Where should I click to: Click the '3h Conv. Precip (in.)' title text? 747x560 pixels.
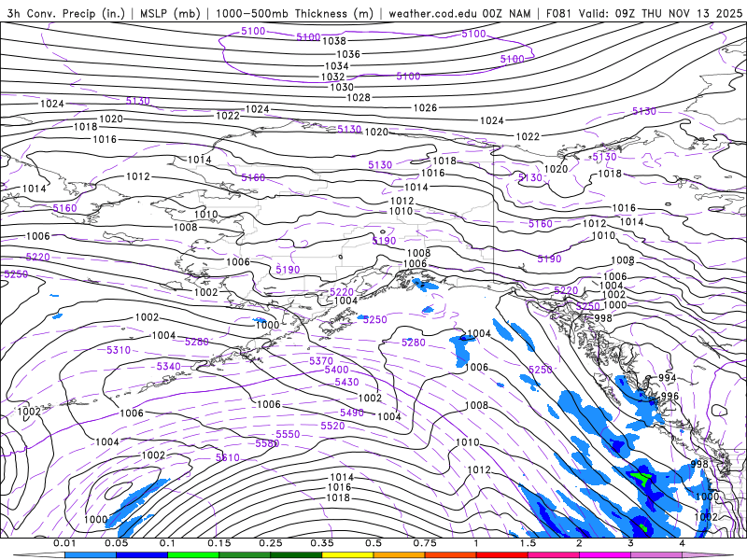pos(67,13)
